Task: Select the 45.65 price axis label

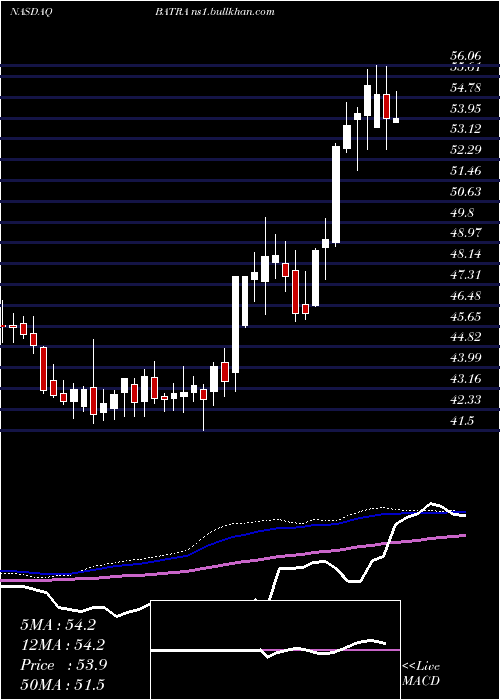Action: tap(466, 317)
